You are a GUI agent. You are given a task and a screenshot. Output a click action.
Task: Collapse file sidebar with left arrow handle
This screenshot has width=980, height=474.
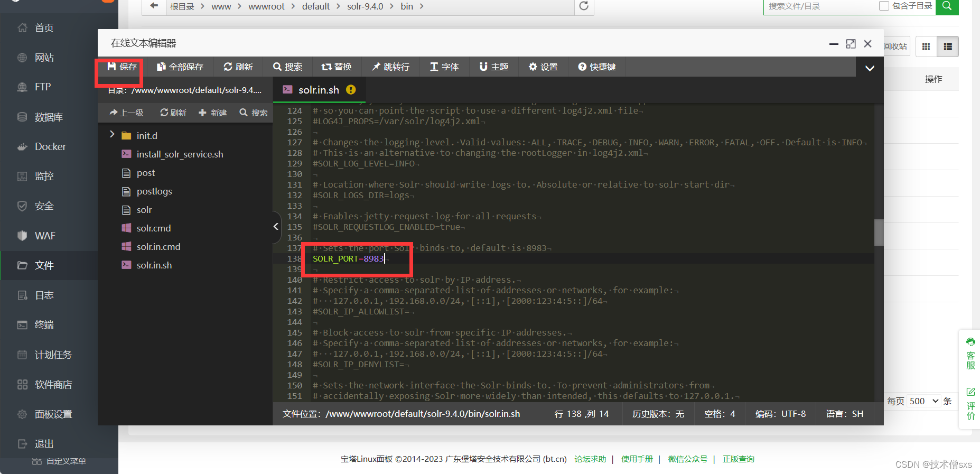tap(276, 227)
